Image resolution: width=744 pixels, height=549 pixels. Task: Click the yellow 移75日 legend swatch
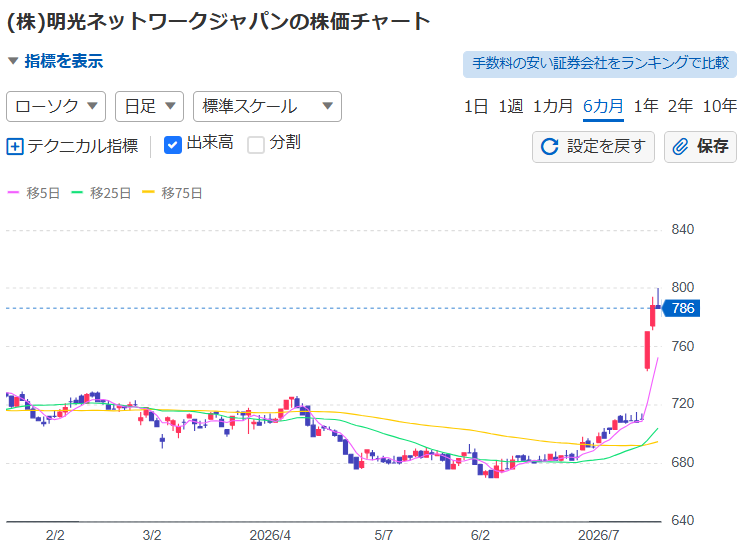(149, 193)
